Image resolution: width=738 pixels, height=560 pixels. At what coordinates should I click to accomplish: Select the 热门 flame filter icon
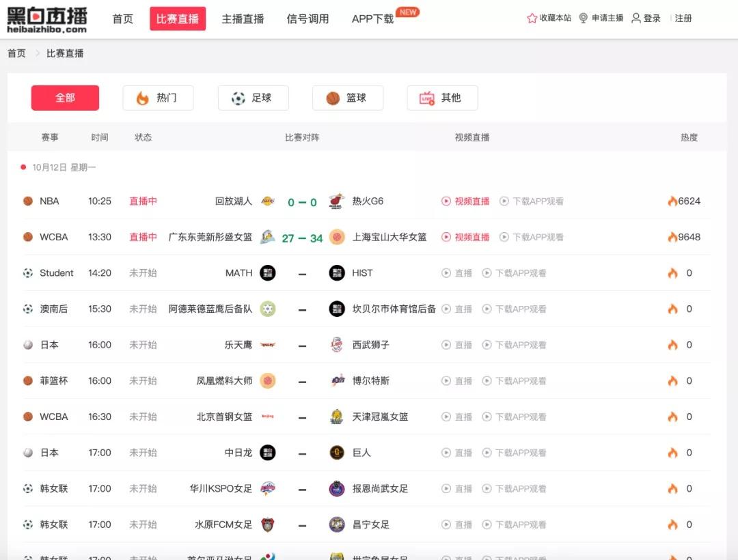click(x=142, y=98)
